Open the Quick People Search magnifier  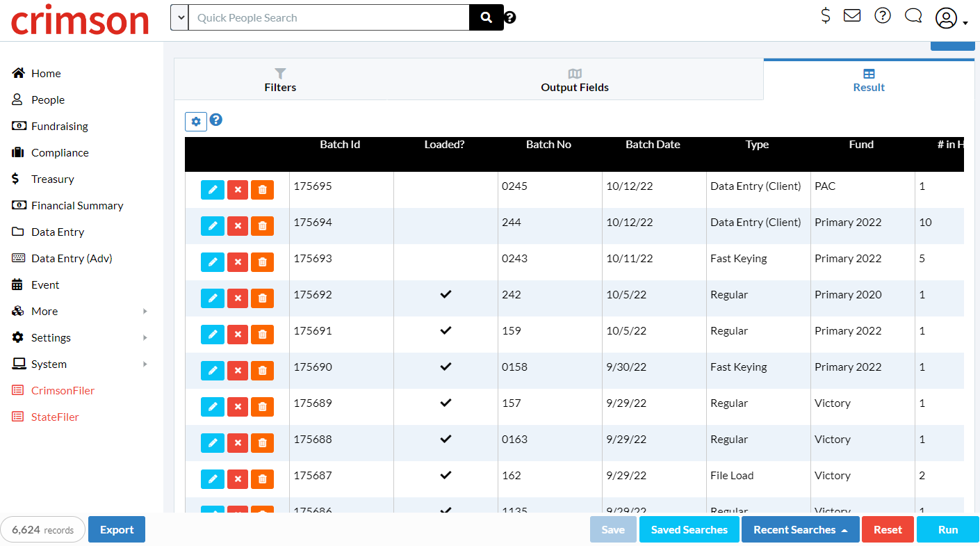[484, 17]
